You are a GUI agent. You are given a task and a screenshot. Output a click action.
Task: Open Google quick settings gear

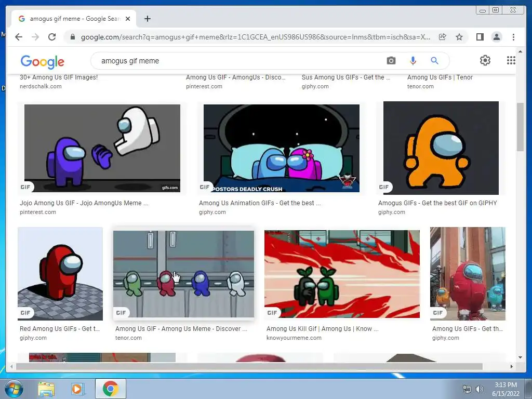coord(485,60)
